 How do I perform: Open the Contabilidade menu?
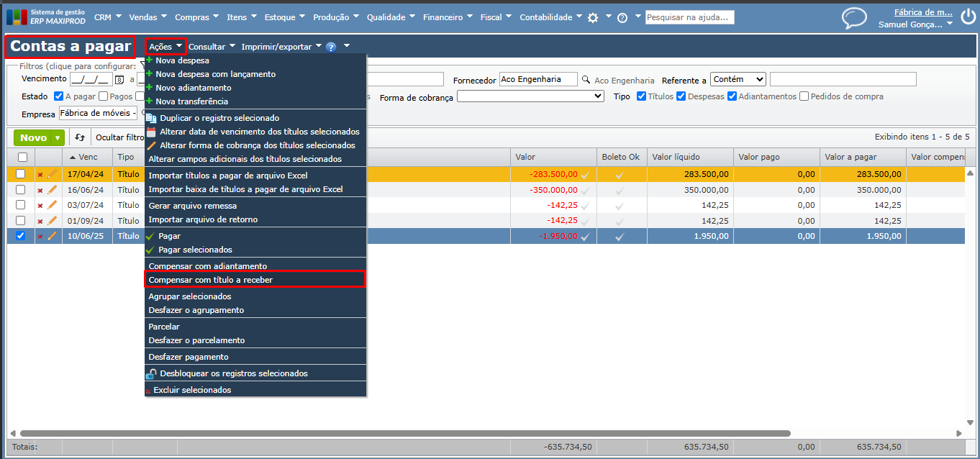pyautogui.click(x=551, y=17)
